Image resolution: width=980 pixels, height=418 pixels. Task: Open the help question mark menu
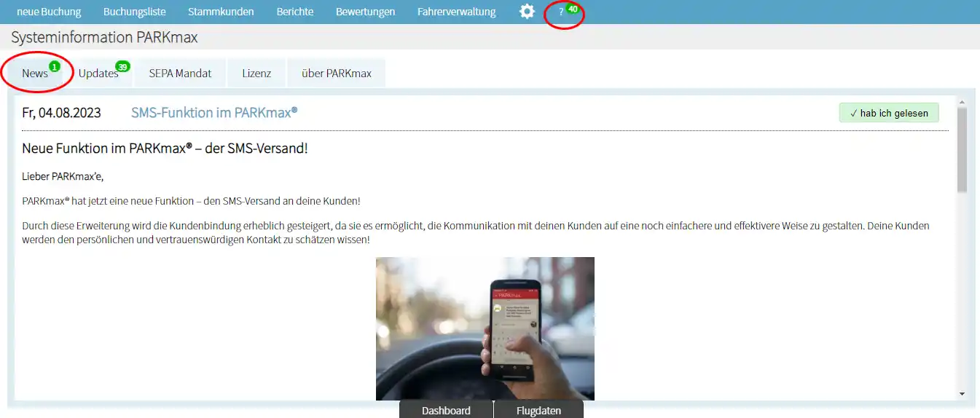tap(561, 12)
